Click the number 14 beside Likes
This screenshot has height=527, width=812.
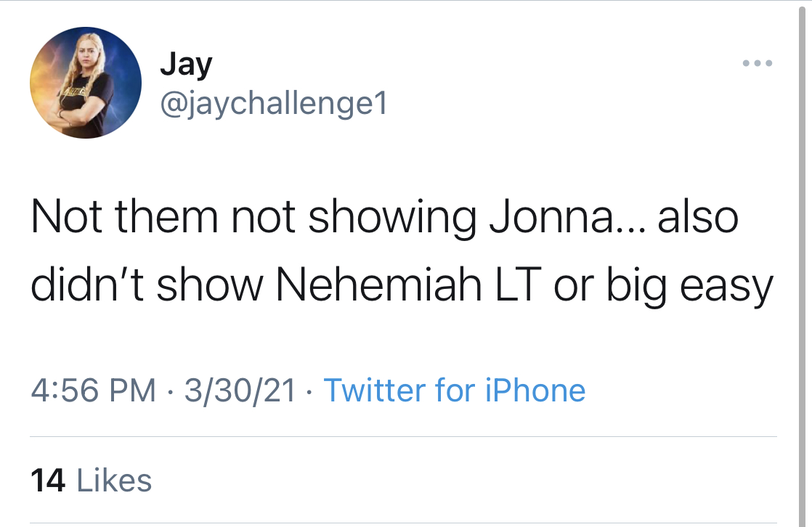[48, 480]
